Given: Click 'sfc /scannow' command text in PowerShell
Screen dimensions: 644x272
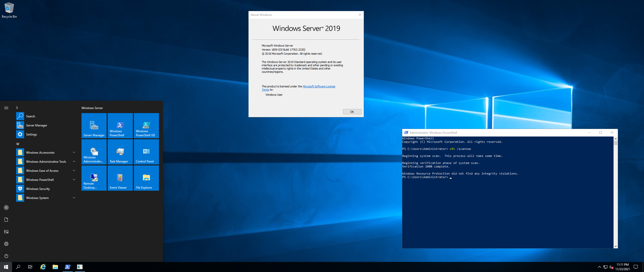Looking at the screenshot, I should (460, 149).
